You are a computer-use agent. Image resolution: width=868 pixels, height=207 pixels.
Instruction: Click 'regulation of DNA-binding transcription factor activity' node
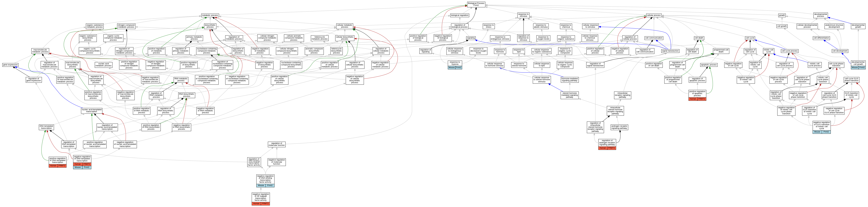254,162
